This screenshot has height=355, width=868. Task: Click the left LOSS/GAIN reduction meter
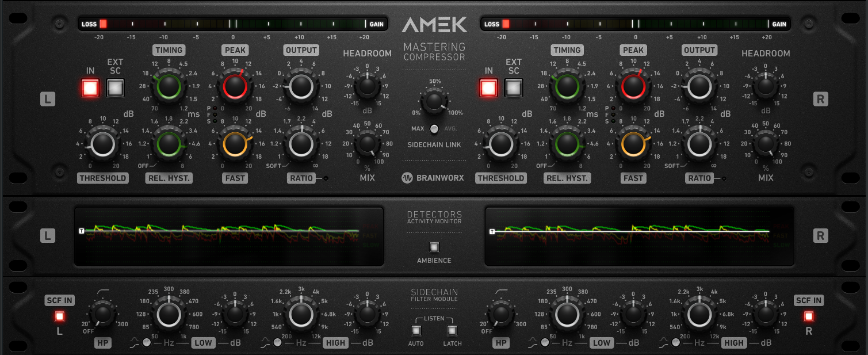point(233,24)
